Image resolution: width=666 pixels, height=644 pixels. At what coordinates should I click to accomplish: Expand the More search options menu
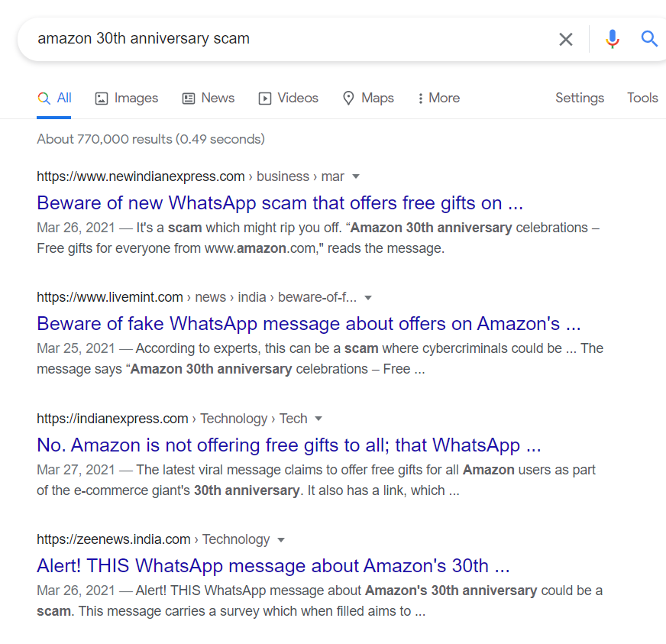(438, 98)
